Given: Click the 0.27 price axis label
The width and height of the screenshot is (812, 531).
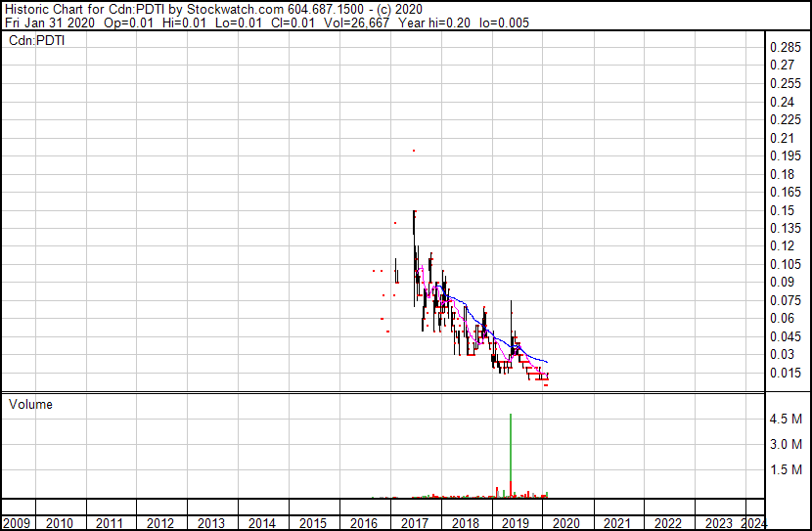Looking at the screenshot, I should coord(782,65).
